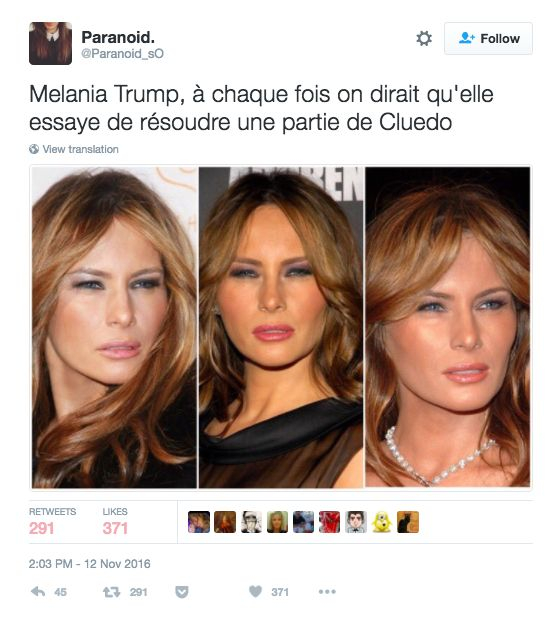Click the retweet icon

click(111, 592)
